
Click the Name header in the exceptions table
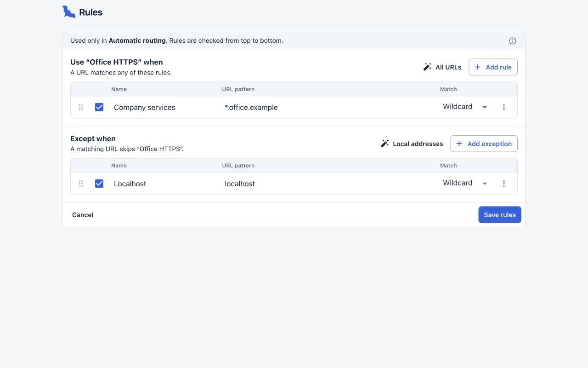click(119, 166)
